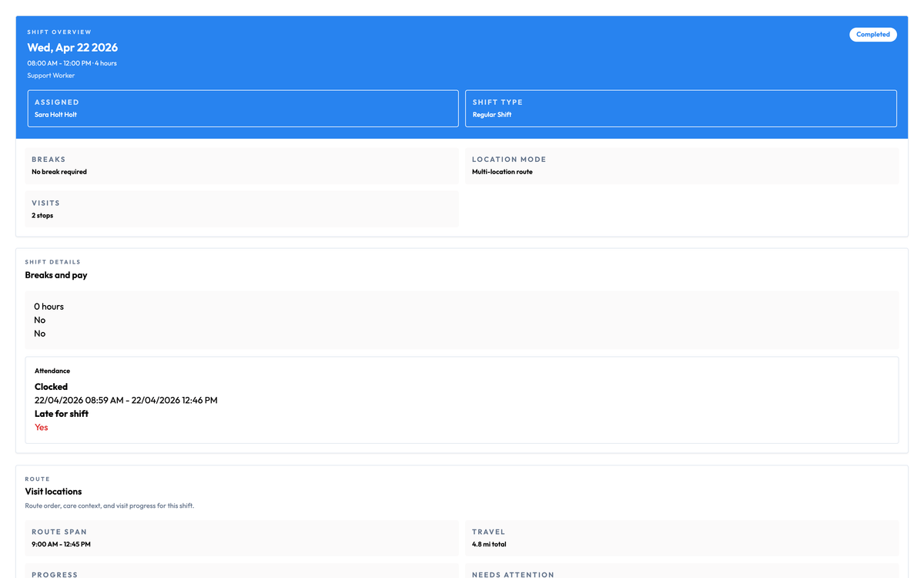
Task: Select the clocked time range 08:59 AM - 12:46 PM
Action: (126, 400)
